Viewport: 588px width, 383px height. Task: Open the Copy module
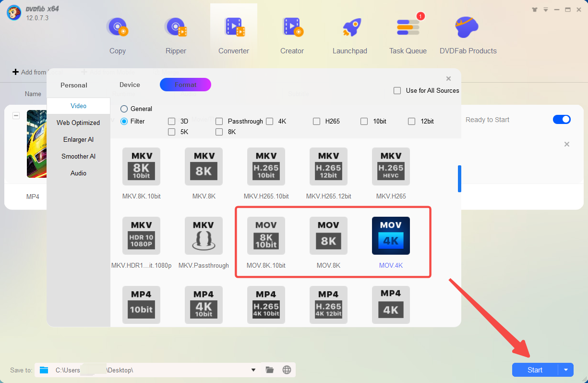pos(117,35)
